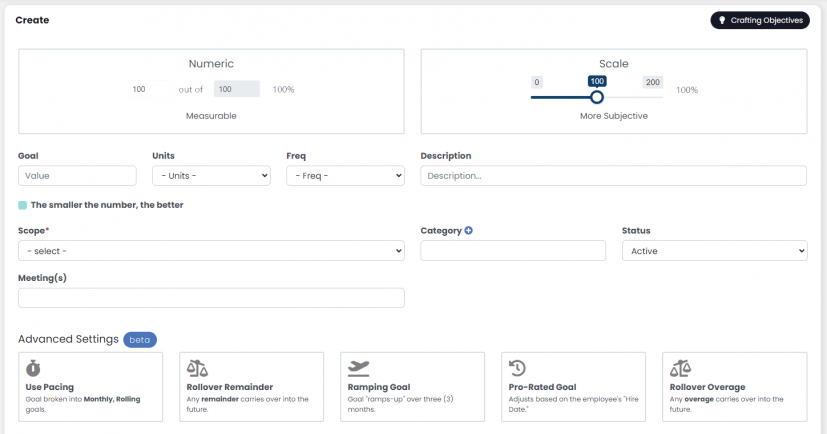Screen dimensions: 827x434
Task: Open the Crafting Objectives button
Action: tap(760, 20)
